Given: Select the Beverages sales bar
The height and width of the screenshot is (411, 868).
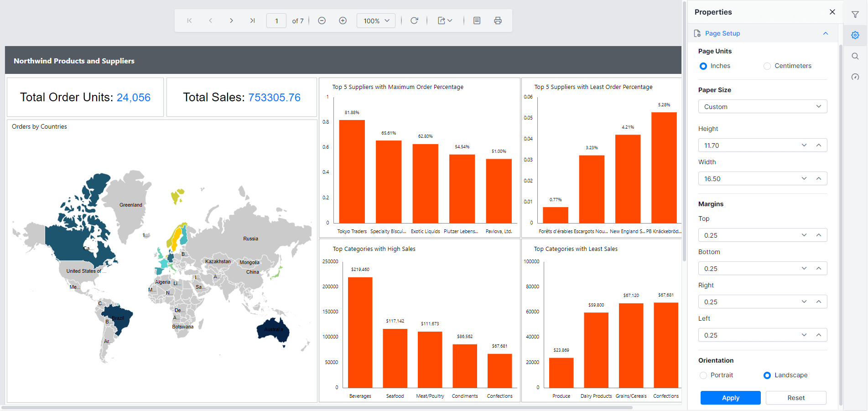Looking at the screenshot, I should [x=360, y=333].
